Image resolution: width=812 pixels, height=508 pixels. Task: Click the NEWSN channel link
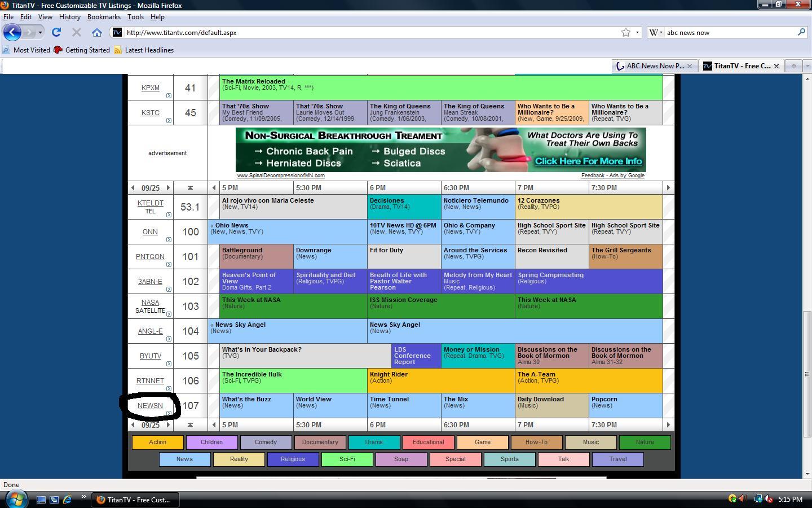(x=150, y=405)
